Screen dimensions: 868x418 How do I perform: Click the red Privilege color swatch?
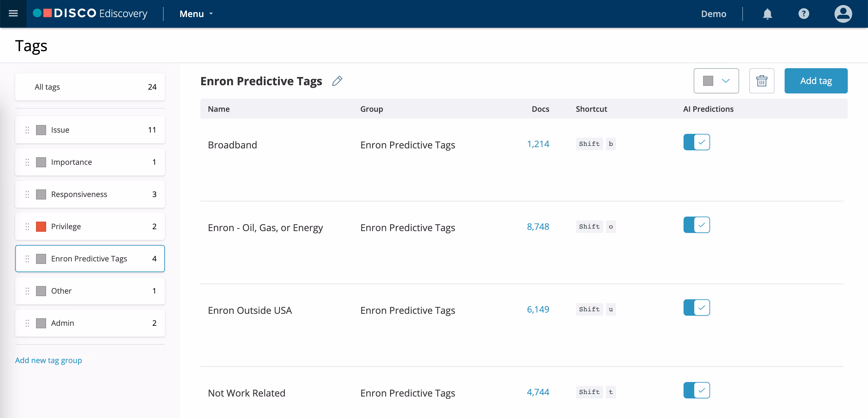click(x=41, y=227)
